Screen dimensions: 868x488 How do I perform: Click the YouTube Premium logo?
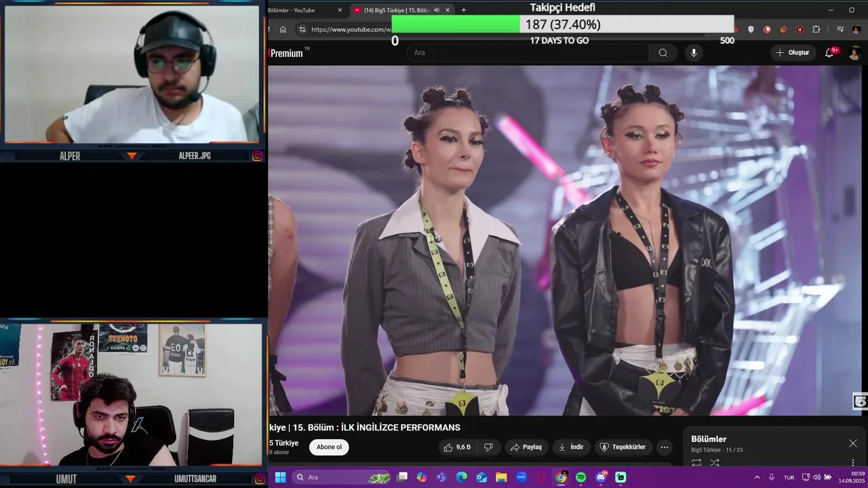tap(286, 53)
